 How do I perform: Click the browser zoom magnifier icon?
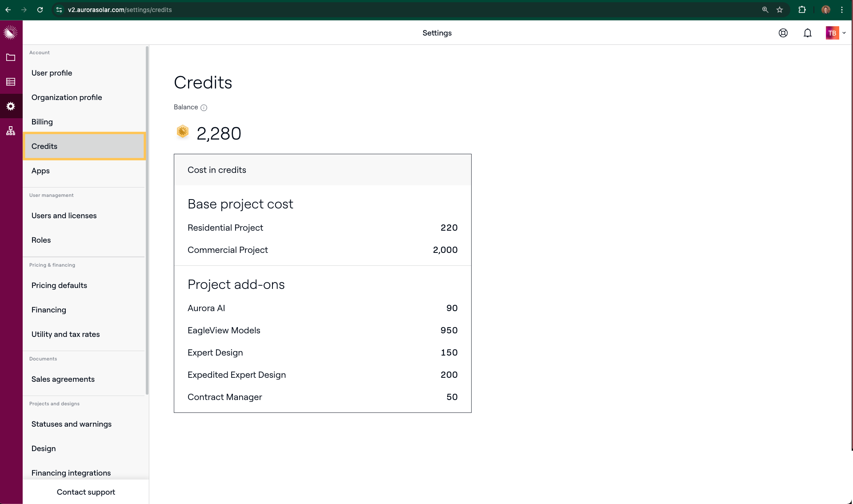(765, 10)
